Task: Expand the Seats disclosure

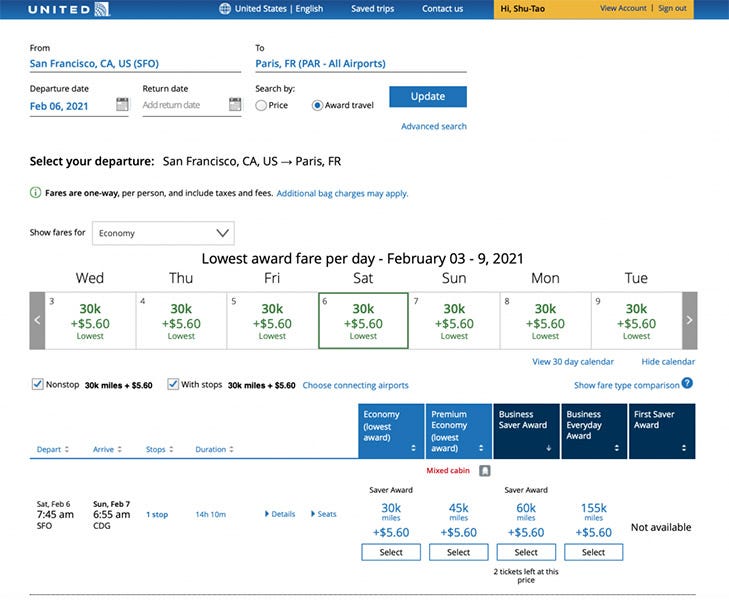Action: click(324, 514)
